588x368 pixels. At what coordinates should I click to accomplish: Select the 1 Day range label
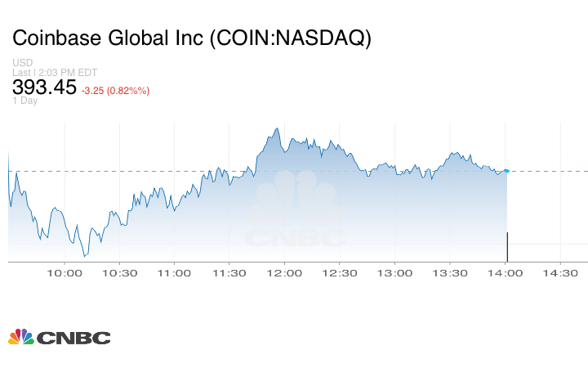click(x=25, y=101)
